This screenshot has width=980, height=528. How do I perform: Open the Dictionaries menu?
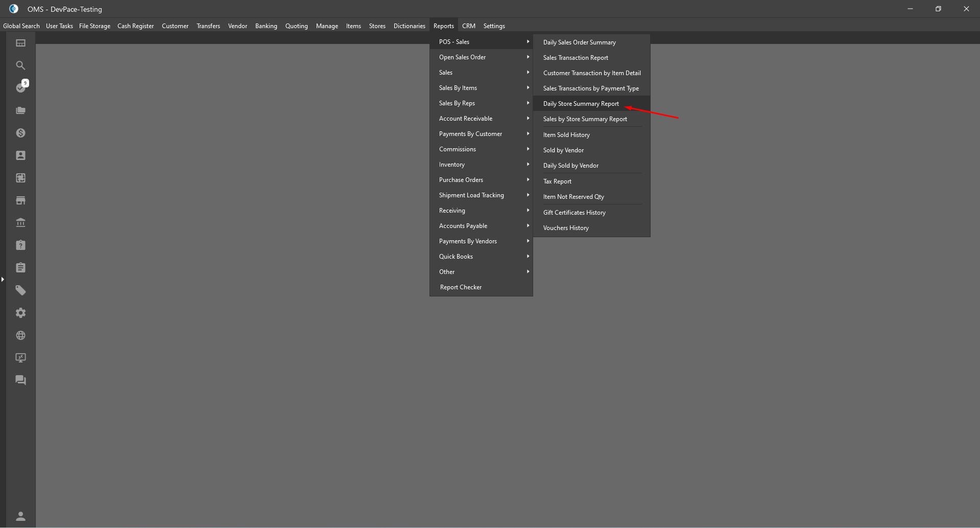[x=410, y=26]
